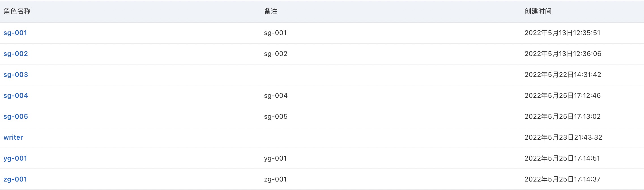Select the sg-005 remark cell
The height and width of the screenshot is (190, 644).
[x=276, y=117]
